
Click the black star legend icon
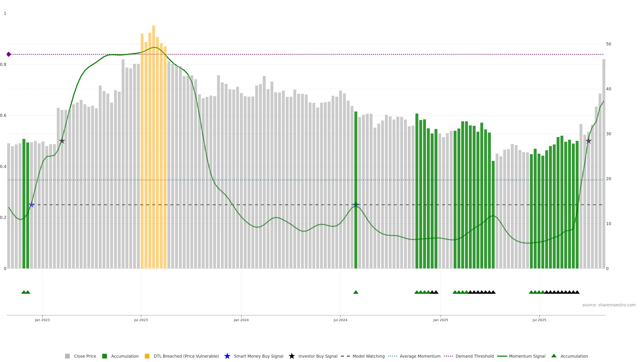pos(291,356)
